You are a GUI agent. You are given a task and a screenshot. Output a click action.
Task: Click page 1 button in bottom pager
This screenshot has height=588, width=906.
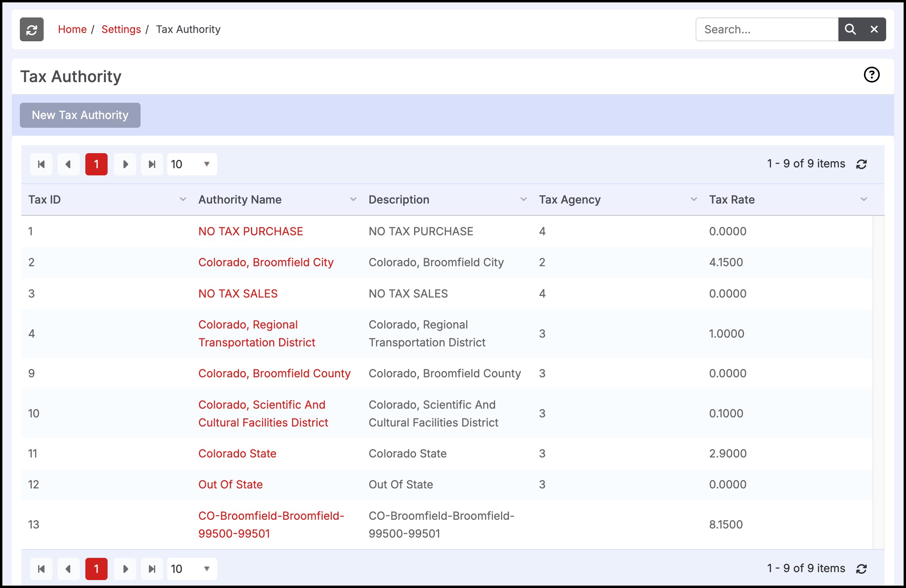tap(96, 569)
